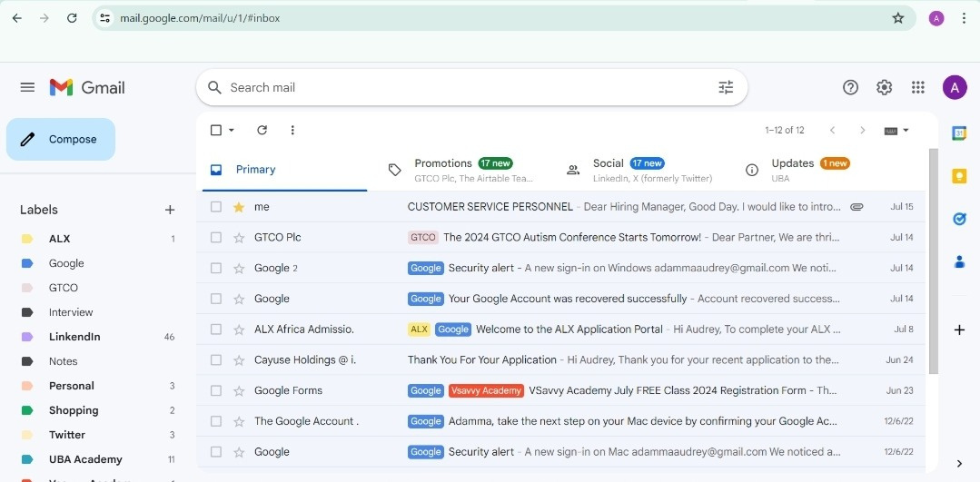Viewport: 980px width, 482px height.
Task: Open Google Contacts side panel icon
Action: pos(959,261)
